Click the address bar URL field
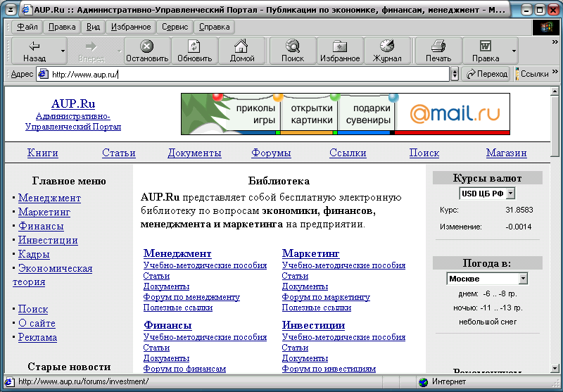This screenshot has width=563, height=392. [x=246, y=74]
